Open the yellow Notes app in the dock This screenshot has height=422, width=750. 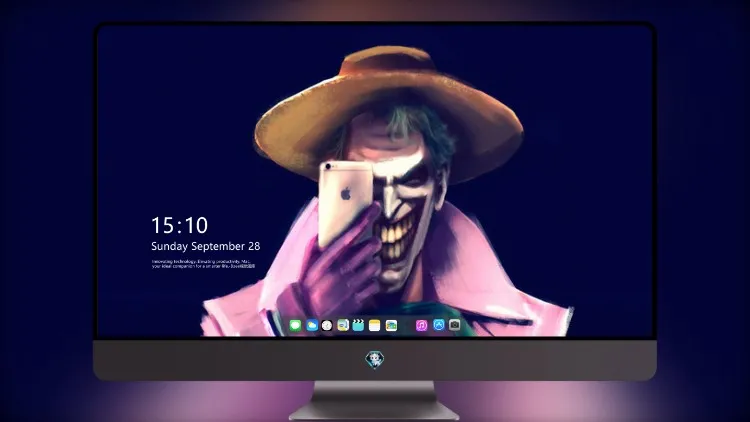pyautogui.click(x=375, y=325)
